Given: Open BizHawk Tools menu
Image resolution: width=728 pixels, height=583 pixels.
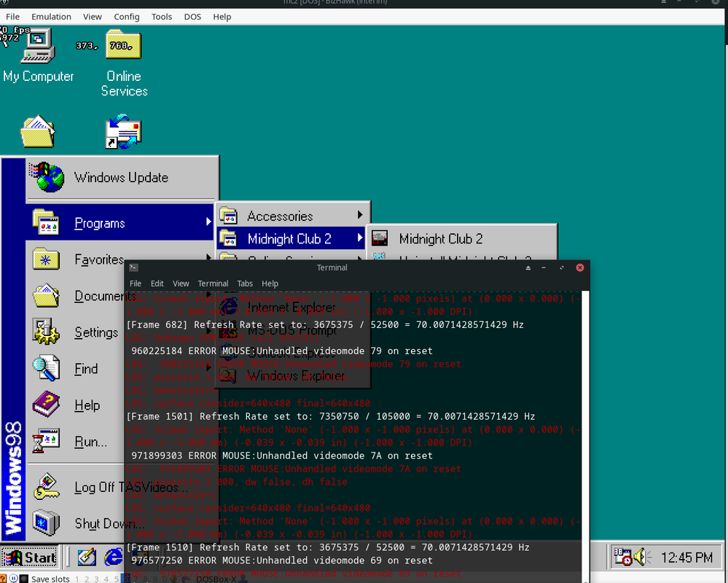Looking at the screenshot, I should coord(162,17).
